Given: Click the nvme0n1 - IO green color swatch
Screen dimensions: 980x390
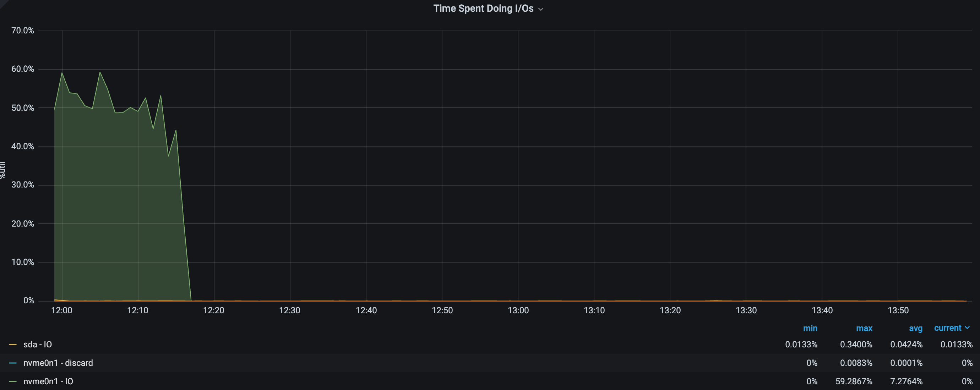Looking at the screenshot, I should (x=12, y=381).
